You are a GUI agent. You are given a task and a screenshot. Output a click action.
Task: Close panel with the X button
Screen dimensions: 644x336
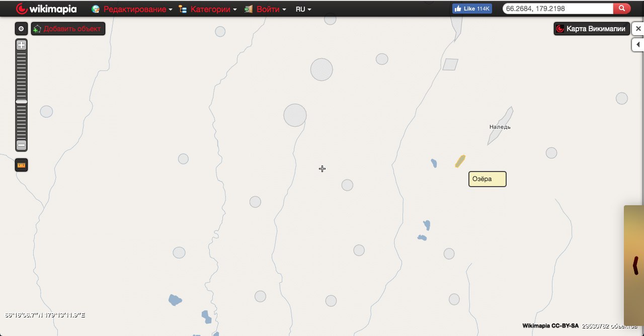638,29
